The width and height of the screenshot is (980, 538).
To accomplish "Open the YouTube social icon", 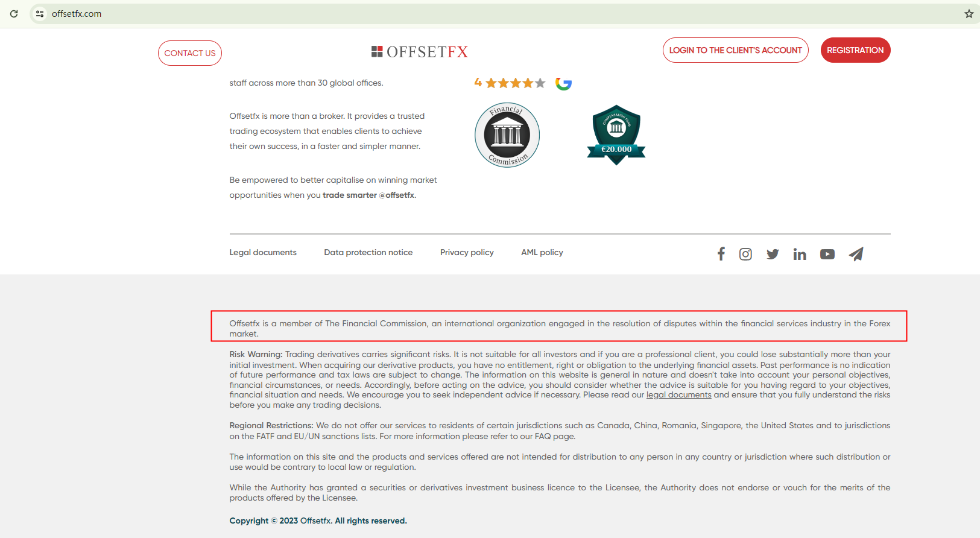I will pyautogui.click(x=827, y=255).
